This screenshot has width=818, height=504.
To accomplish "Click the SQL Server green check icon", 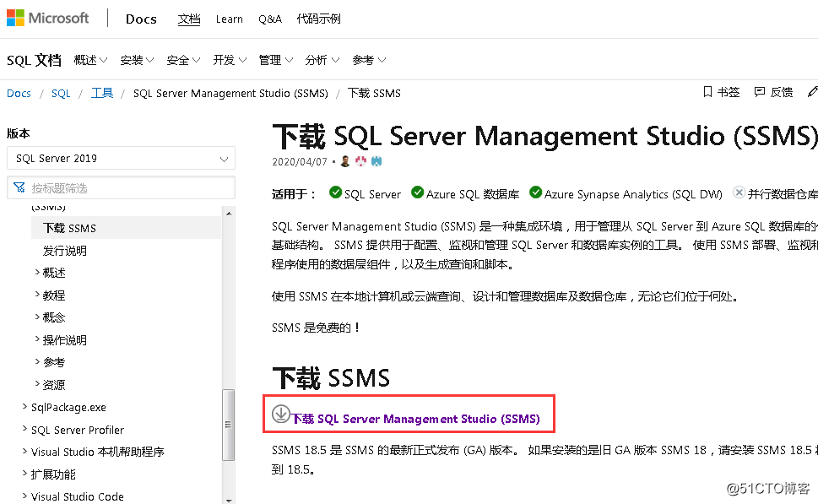I will coord(335,192).
